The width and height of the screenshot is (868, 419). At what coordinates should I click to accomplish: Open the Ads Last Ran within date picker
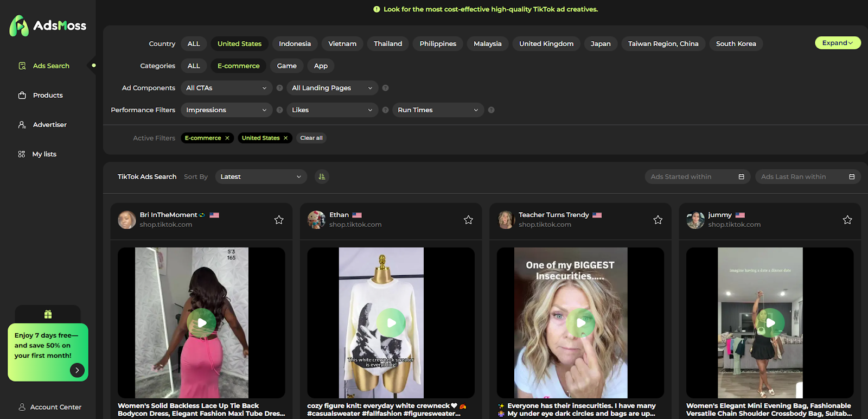tap(808, 177)
